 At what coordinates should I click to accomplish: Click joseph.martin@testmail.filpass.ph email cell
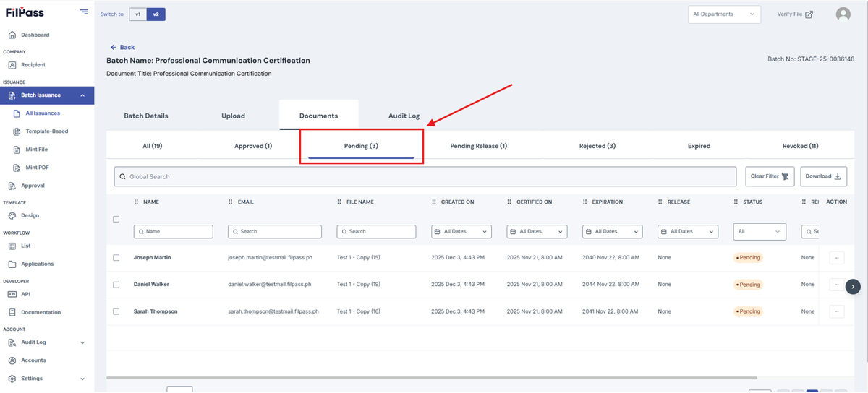pos(269,257)
